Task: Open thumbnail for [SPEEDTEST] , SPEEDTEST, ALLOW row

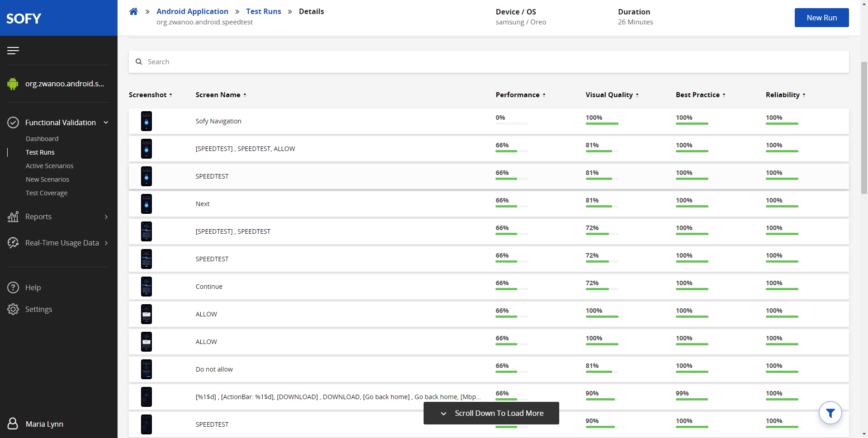Action: click(x=146, y=149)
